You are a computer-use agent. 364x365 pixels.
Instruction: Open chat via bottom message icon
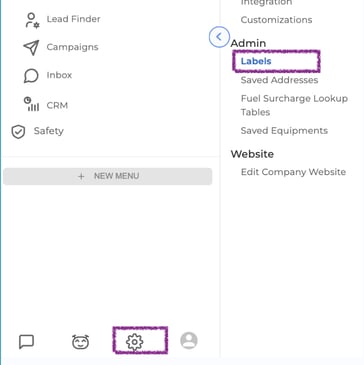[26, 341]
